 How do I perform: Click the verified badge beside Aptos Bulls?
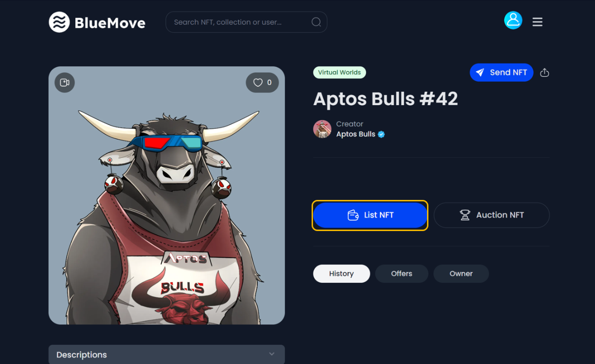coord(381,134)
